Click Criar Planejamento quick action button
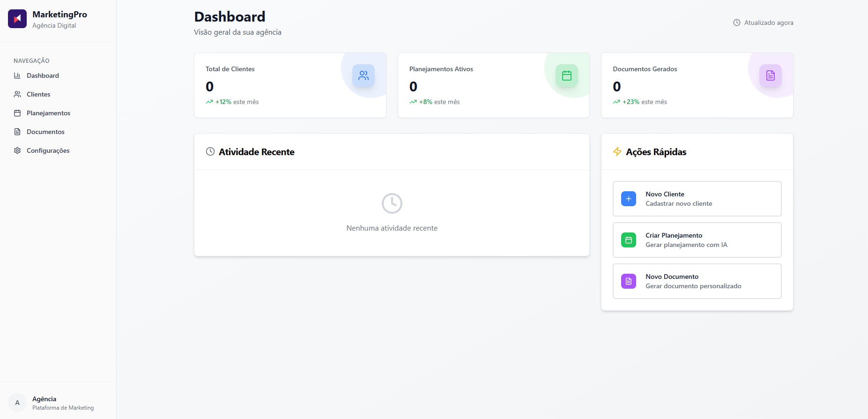The height and width of the screenshot is (419, 868). [x=697, y=240]
